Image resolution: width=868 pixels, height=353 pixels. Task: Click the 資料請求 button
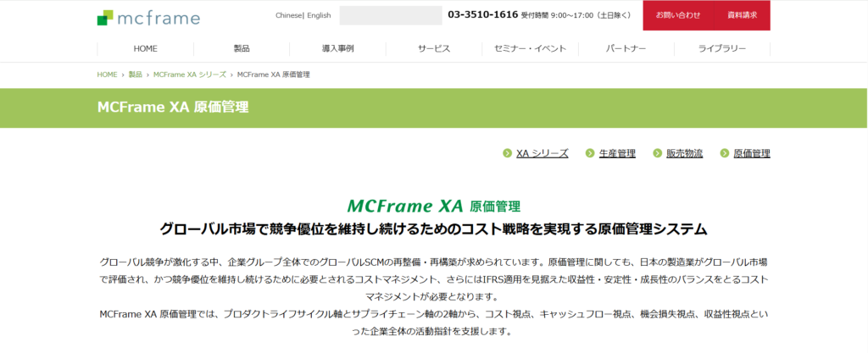742,15
